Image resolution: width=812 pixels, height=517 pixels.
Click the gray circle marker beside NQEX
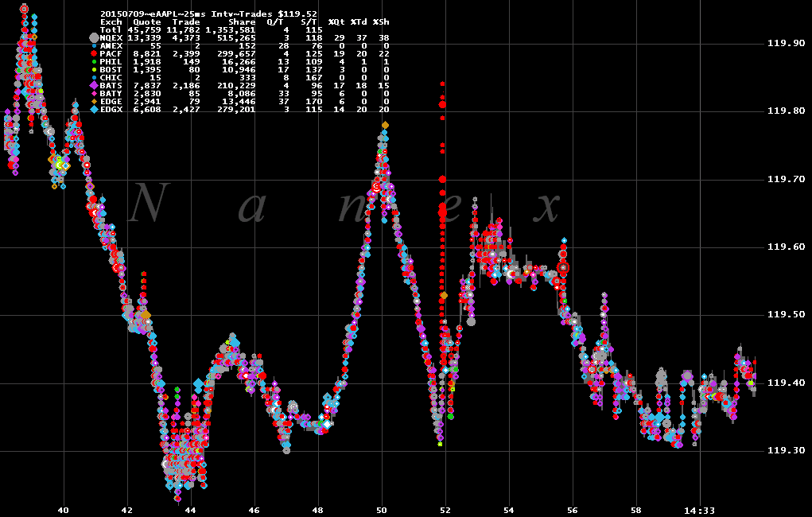94,38
